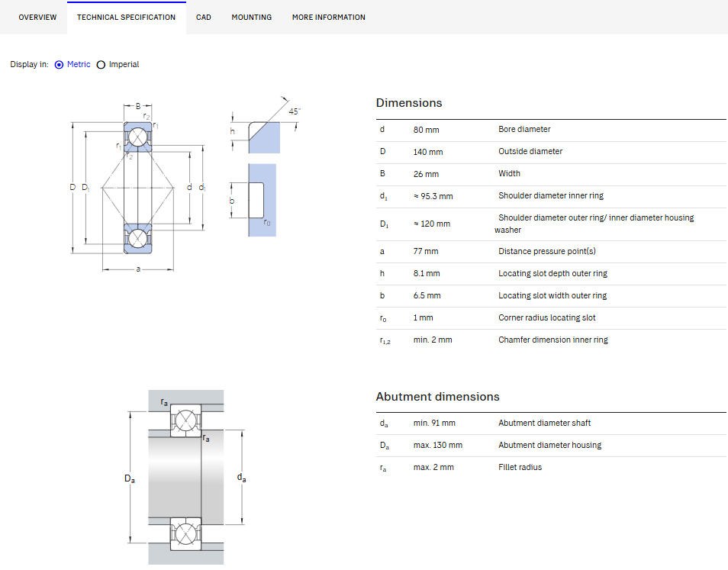
Task: Click 'Chamfer dimension inner ring' text
Action: [x=553, y=340]
